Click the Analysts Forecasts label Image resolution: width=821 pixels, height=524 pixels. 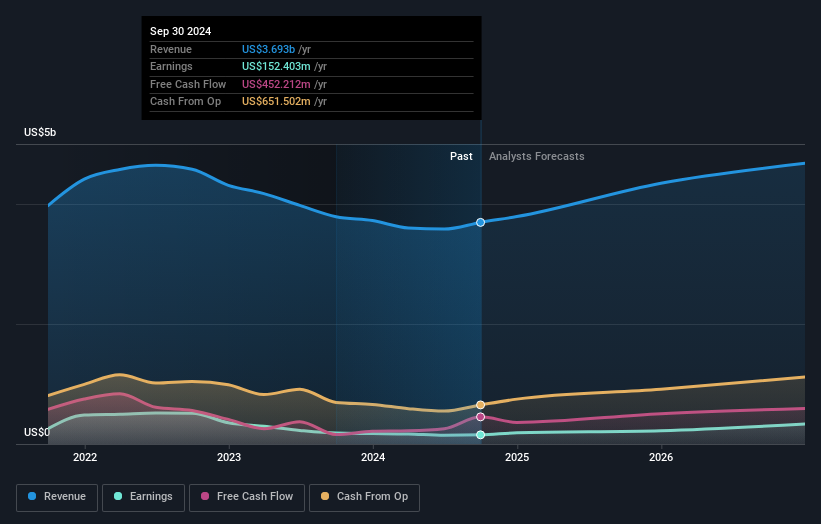point(537,156)
